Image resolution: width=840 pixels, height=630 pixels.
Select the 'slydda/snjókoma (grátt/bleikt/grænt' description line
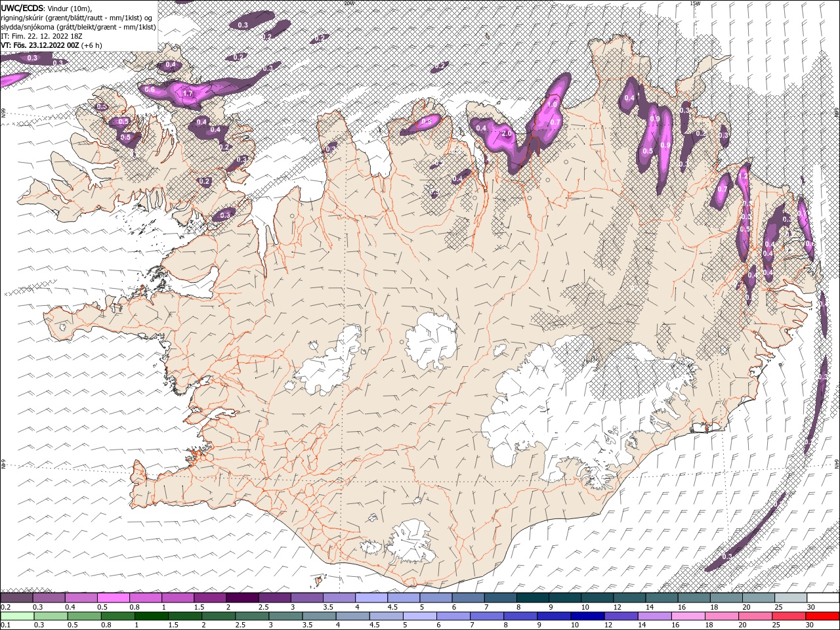coord(79,27)
